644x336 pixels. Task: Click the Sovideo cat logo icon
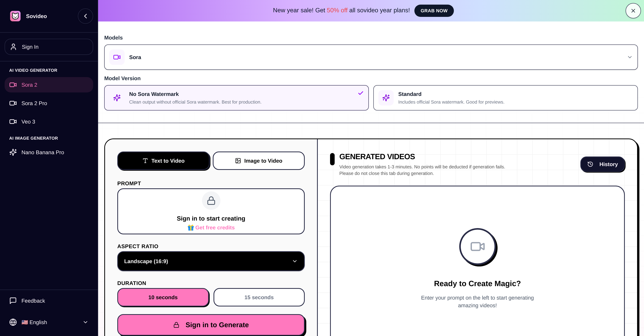[x=15, y=16]
